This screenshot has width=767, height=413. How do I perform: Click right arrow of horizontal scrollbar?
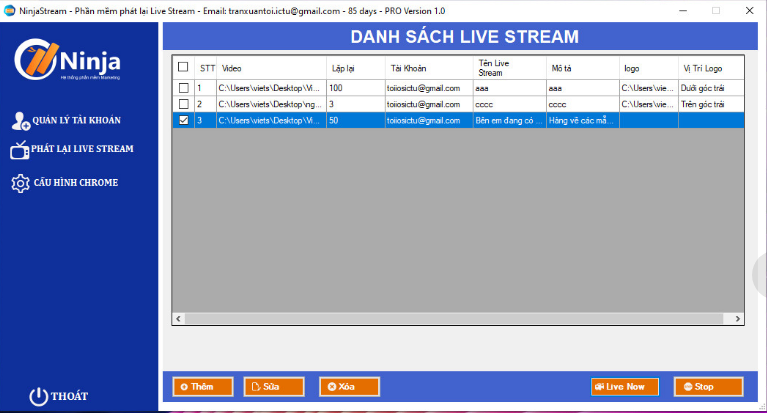[x=738, y=319]
